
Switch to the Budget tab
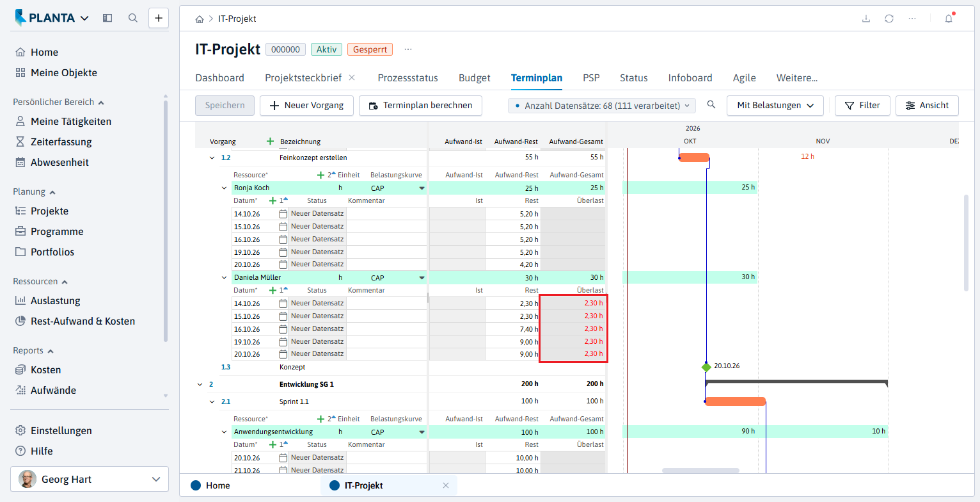click(475, 78)
